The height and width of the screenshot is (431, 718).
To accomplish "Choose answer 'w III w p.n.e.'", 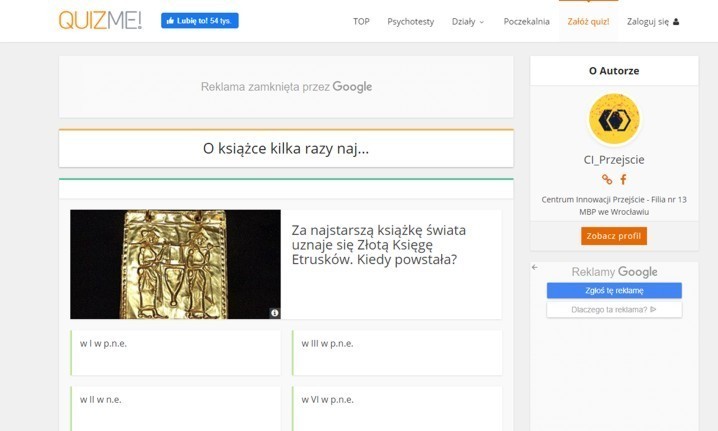I will 397,353.
